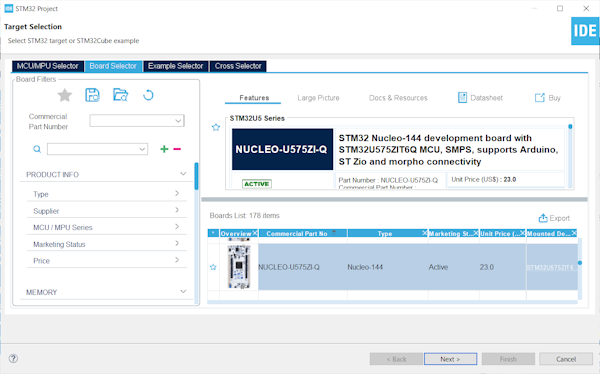This screenshot has width=600, height=374.
Task: Select the NUCLEO-U575ZI-Q board thumbnail
Action: tap(239, 267)
